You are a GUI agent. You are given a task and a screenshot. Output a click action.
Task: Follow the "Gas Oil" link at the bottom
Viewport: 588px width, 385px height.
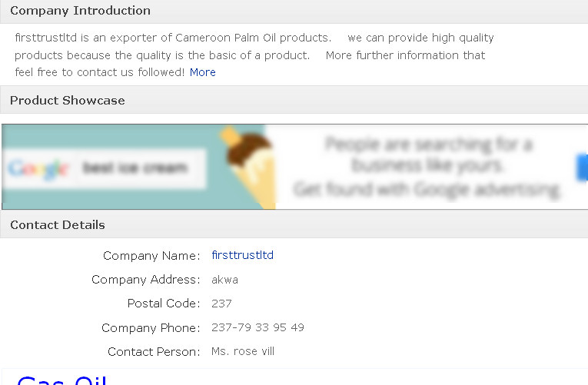(61, 380)
